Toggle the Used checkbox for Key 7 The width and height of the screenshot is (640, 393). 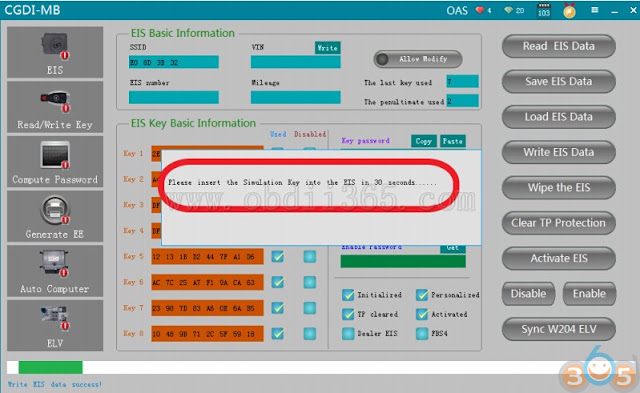coord(278,308)
